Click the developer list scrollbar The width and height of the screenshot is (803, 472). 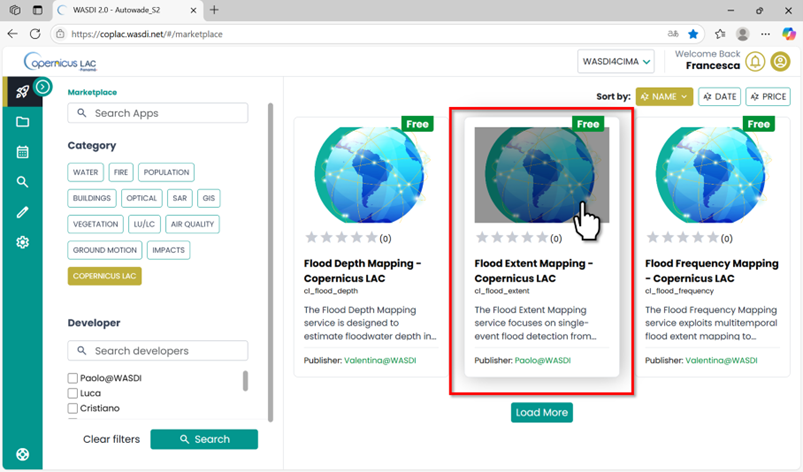point(245,381)
